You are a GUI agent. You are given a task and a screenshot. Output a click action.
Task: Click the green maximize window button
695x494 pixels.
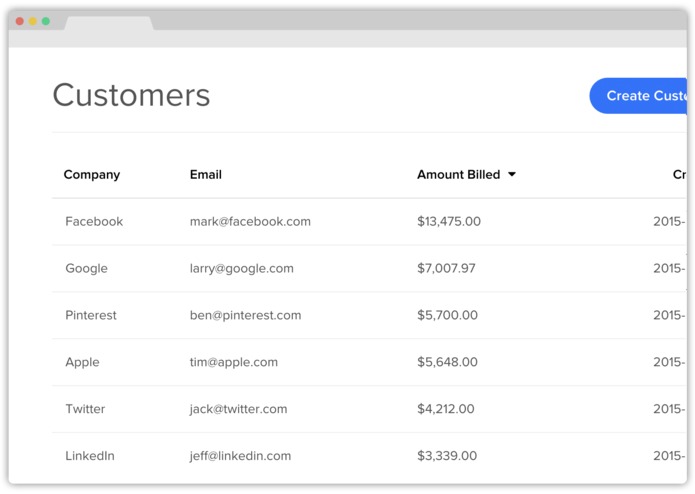point(46,21)
